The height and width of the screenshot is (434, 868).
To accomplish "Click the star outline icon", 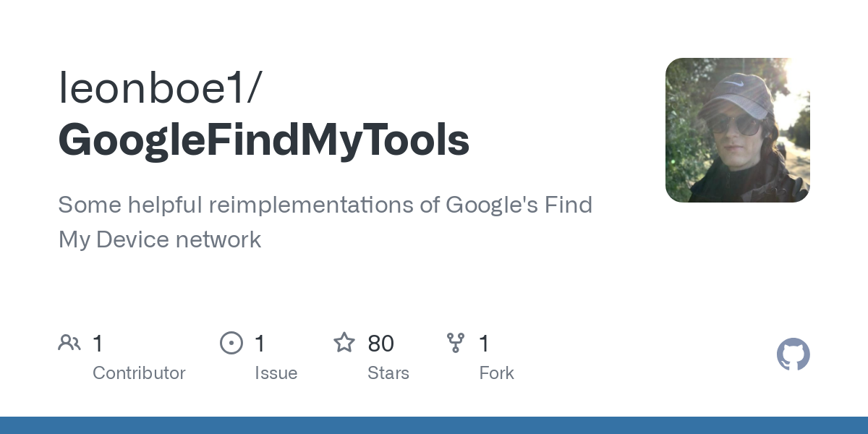I will (x=344, y=343).
